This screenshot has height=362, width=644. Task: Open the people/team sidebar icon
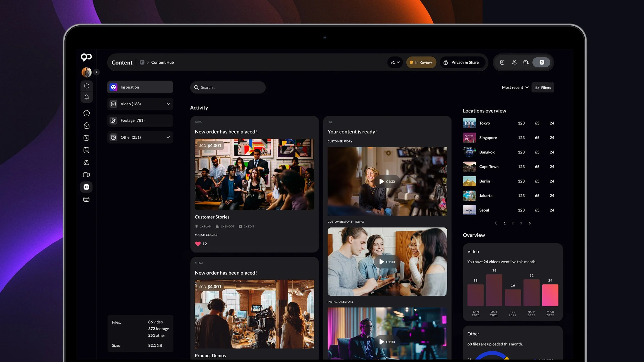click(87, 162)
